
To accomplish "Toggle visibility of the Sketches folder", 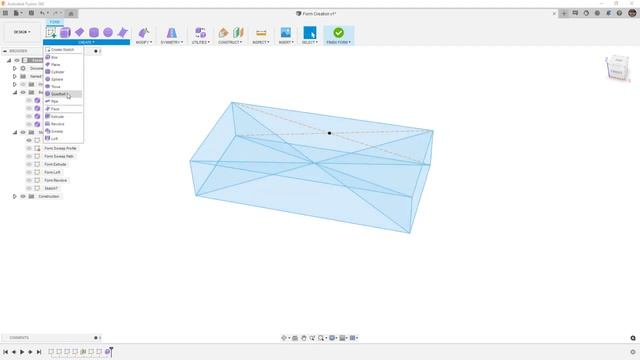I will click(23, 132).
